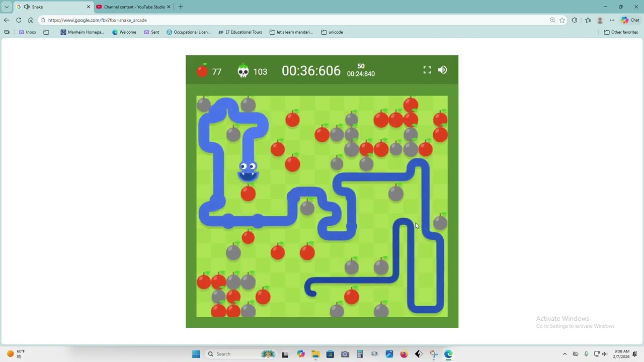Open the taskbar clock and calendar
The image size is (644, 362).
(x=622, y=354)
